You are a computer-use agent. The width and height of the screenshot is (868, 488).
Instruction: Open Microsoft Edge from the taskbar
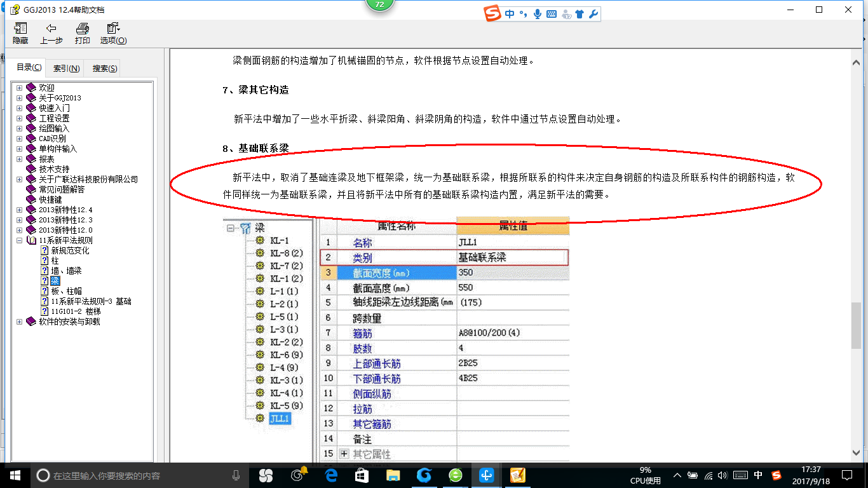330,475
